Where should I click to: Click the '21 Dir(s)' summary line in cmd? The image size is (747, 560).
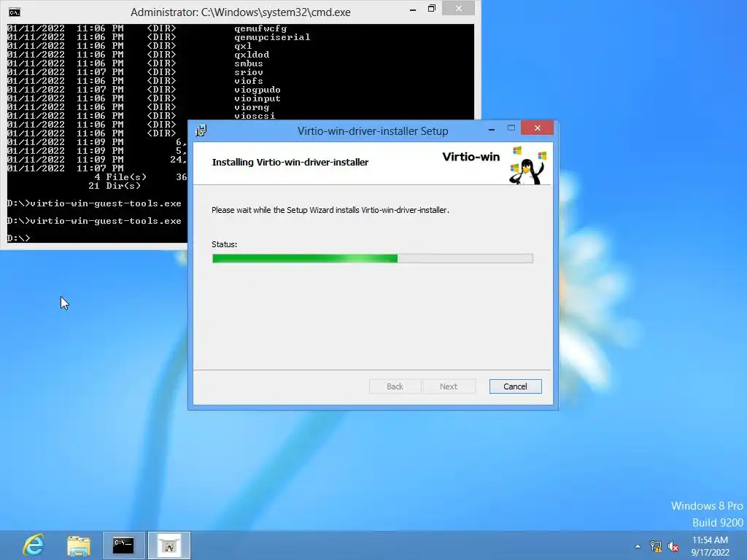(115, 186)
